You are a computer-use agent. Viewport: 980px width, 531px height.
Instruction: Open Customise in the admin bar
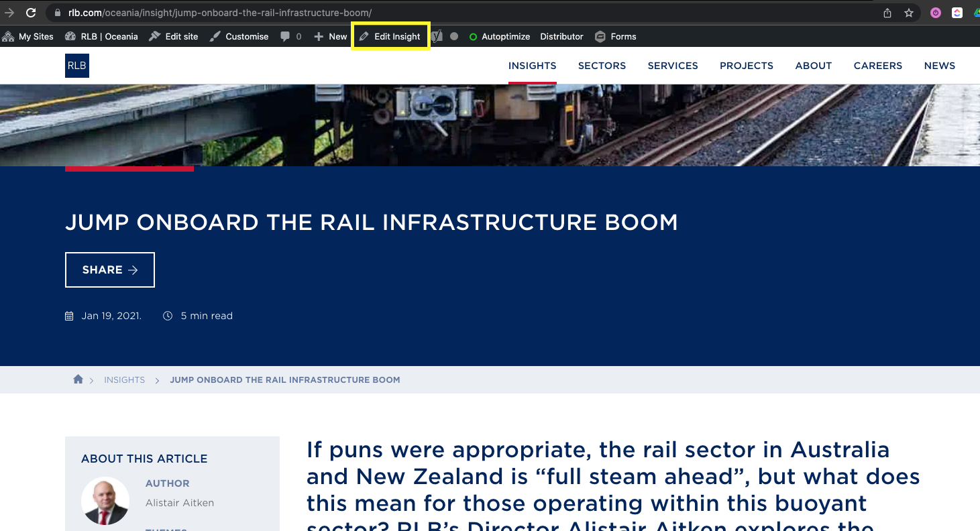tap(239, 36)
